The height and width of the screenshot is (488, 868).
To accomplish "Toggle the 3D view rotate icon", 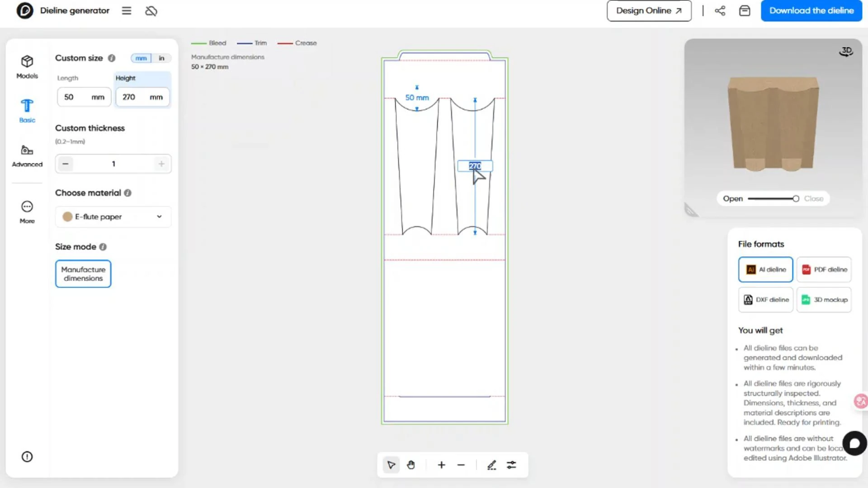I will tap(846, 52).
